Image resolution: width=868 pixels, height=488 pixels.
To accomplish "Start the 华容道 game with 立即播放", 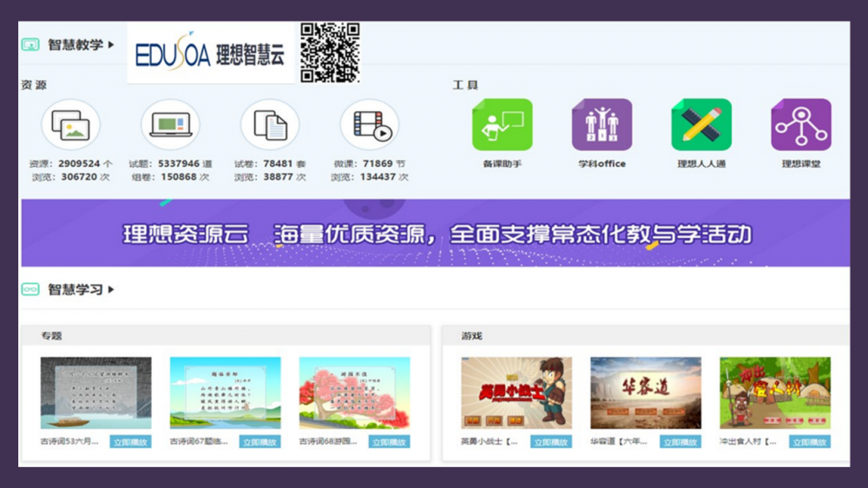I will tap(681, 442).
